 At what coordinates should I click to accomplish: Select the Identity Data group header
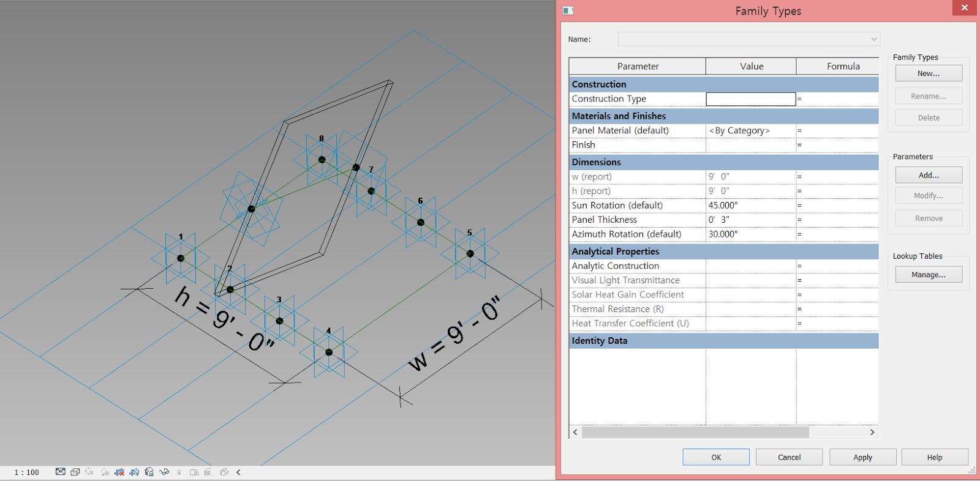tap(724, 341)
